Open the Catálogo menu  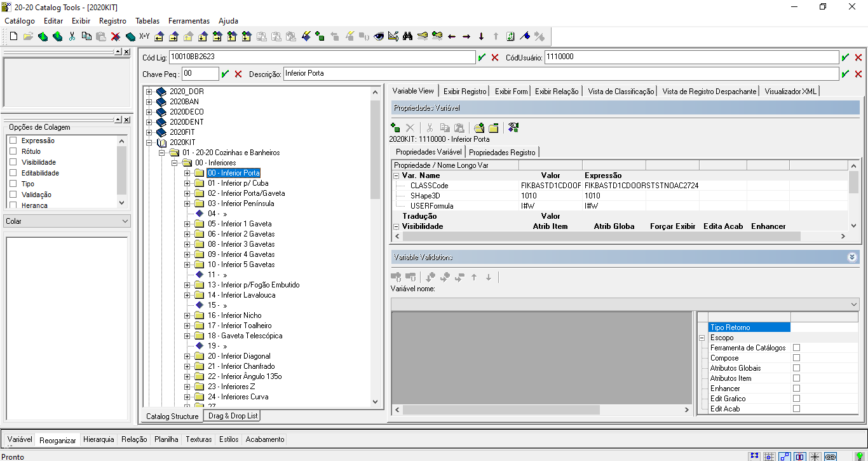click(x=20, y=21)
